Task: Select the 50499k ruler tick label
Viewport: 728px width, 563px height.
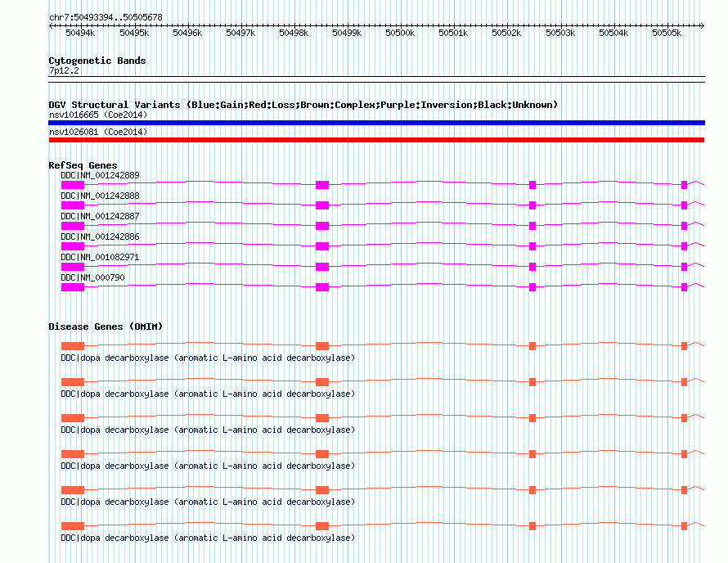Action: (x=347, y=33)
